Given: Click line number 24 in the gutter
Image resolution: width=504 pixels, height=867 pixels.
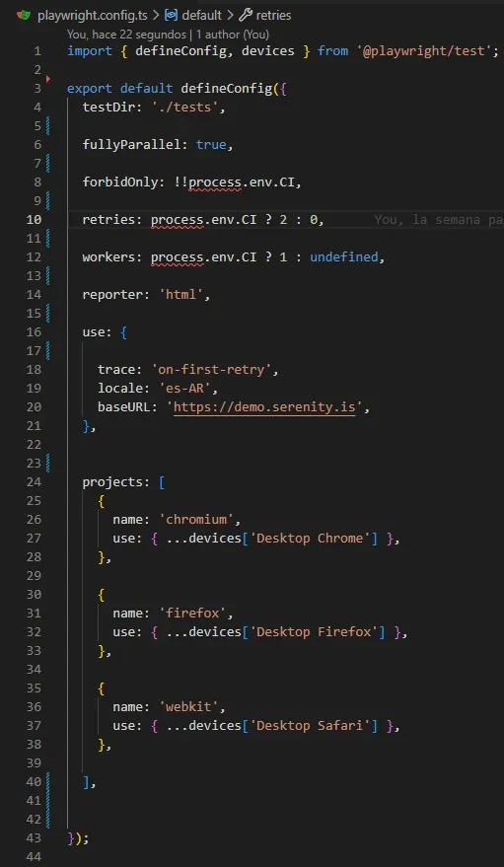Looking at the screenshot, I should 34,482.
